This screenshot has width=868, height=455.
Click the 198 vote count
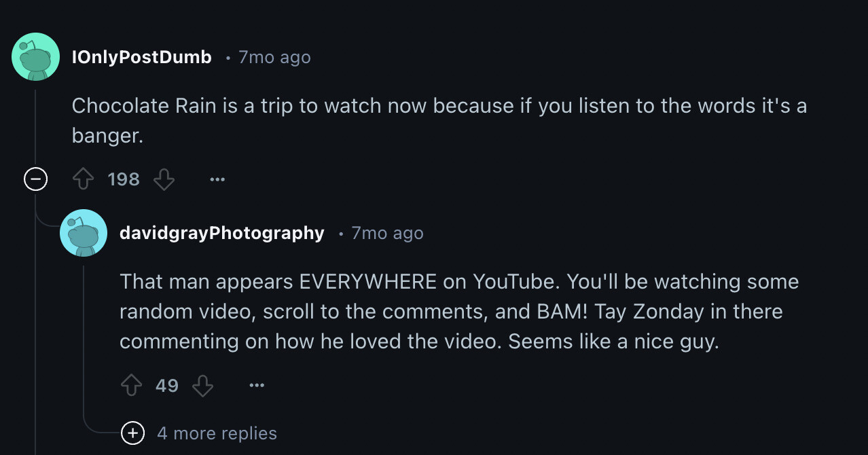point(124,180)
